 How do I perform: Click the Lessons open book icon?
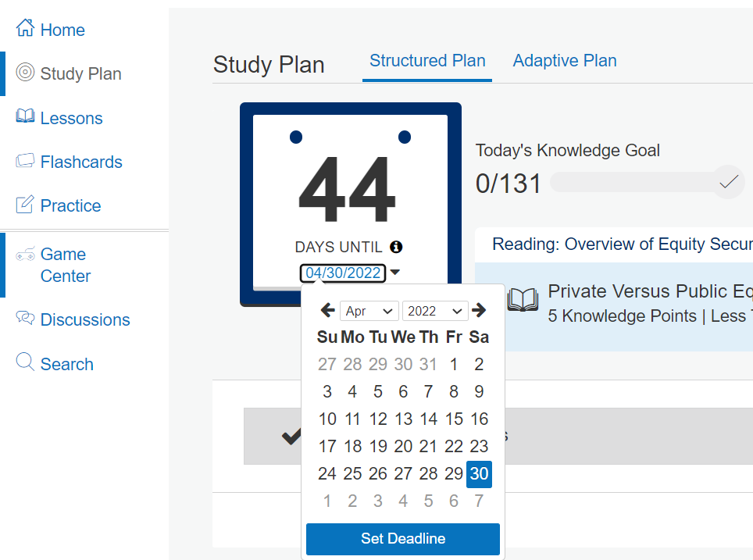[x=25, y=116]
